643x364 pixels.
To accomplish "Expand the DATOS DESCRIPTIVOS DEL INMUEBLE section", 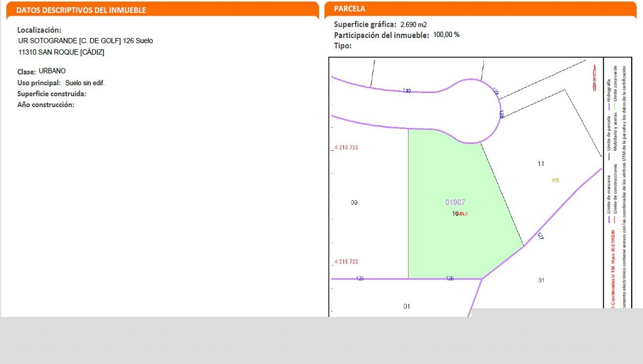I will point(80,9).
